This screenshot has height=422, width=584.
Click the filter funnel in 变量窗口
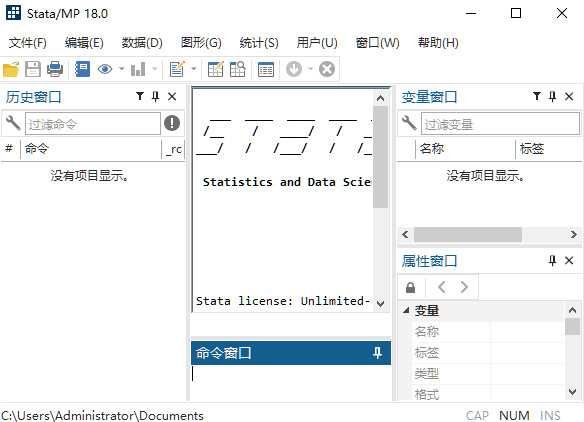537,96
